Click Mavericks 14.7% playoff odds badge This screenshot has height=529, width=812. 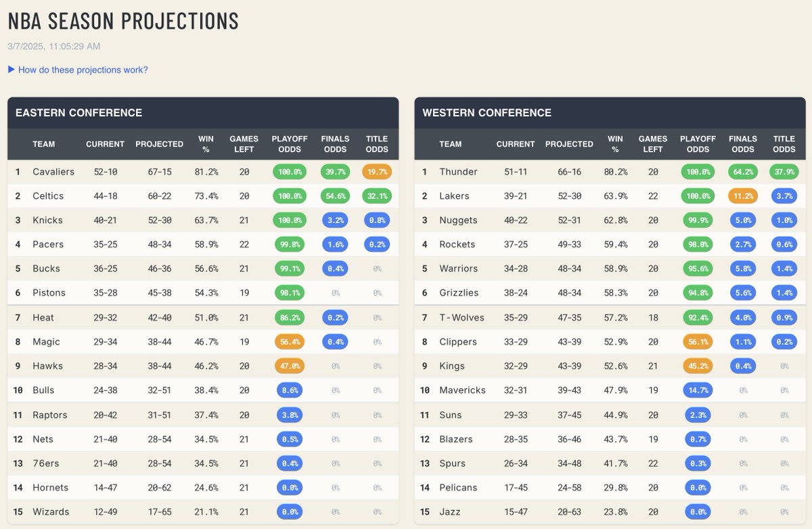point(698,390)
